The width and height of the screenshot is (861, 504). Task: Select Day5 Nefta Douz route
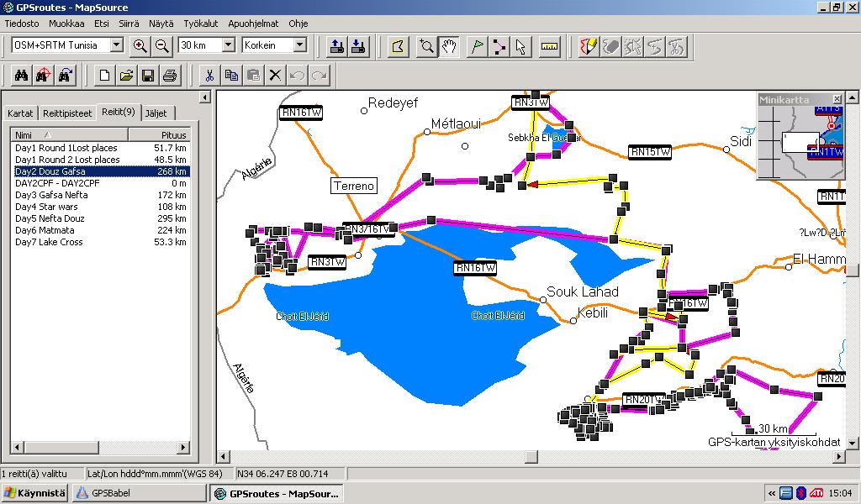coord(50,218)
